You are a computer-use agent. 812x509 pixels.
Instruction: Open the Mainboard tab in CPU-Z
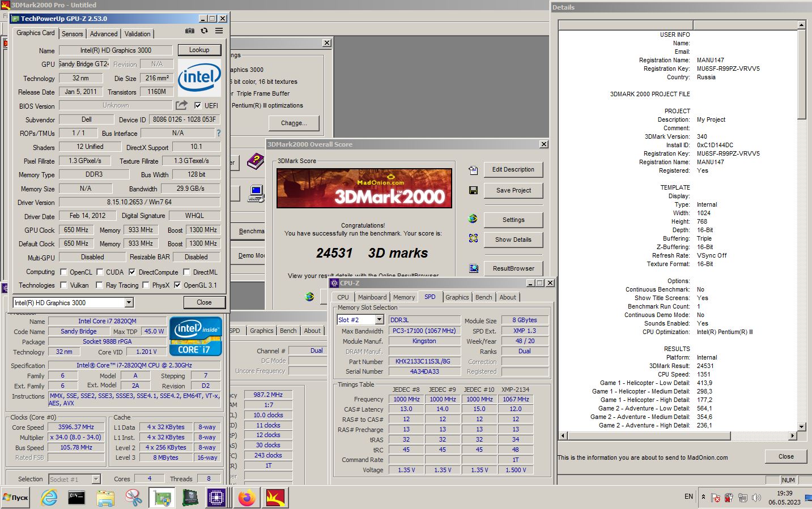coord(372,297)
